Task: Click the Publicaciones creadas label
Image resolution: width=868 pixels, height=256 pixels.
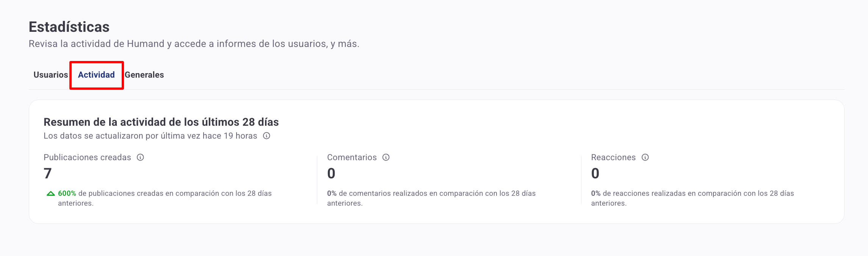Action: (x=87, y=157)
